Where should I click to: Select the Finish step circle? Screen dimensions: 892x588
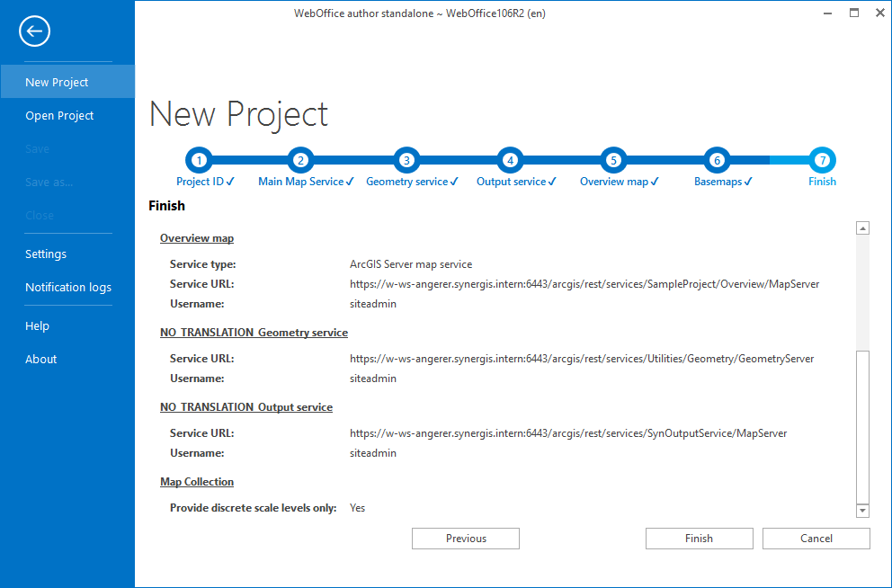[x=822, y=159]
